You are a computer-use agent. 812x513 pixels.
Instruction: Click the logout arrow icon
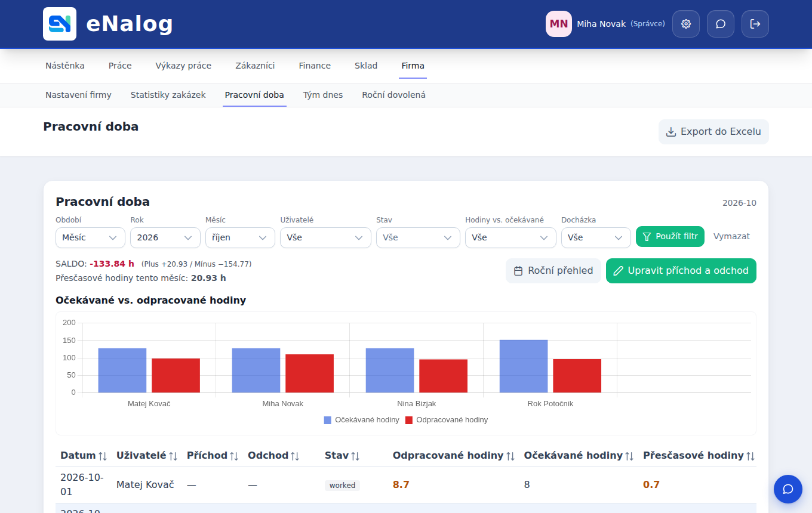[755, 24]
